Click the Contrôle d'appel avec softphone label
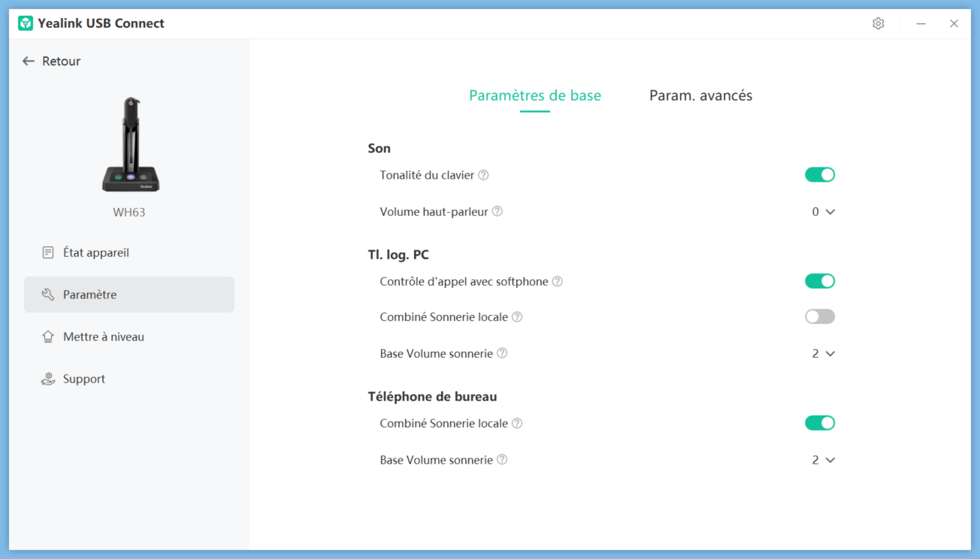 464,282
